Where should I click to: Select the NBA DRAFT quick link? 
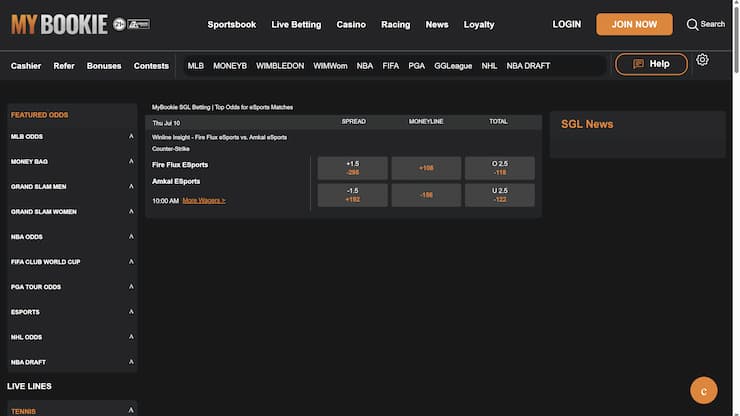point(528,66)
